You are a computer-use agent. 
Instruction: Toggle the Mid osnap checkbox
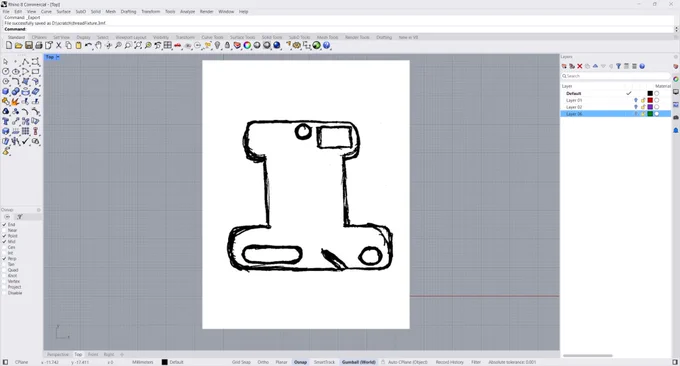tap(4, 242)
